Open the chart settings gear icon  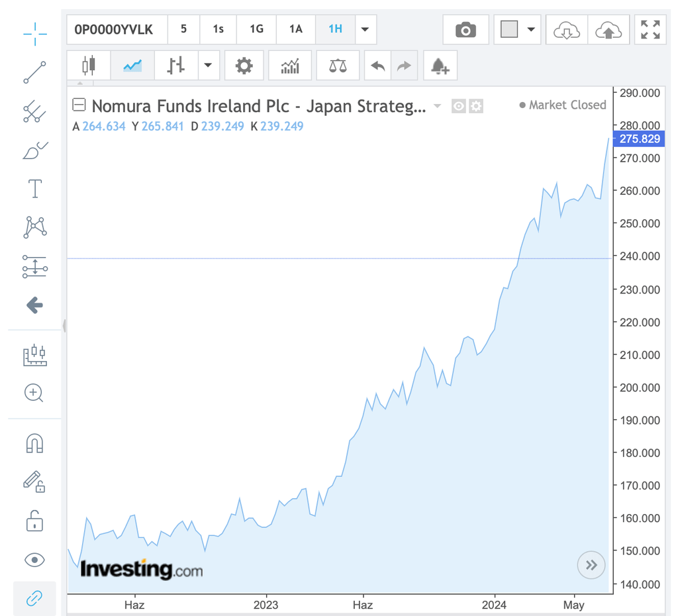[x=244, y=65]
